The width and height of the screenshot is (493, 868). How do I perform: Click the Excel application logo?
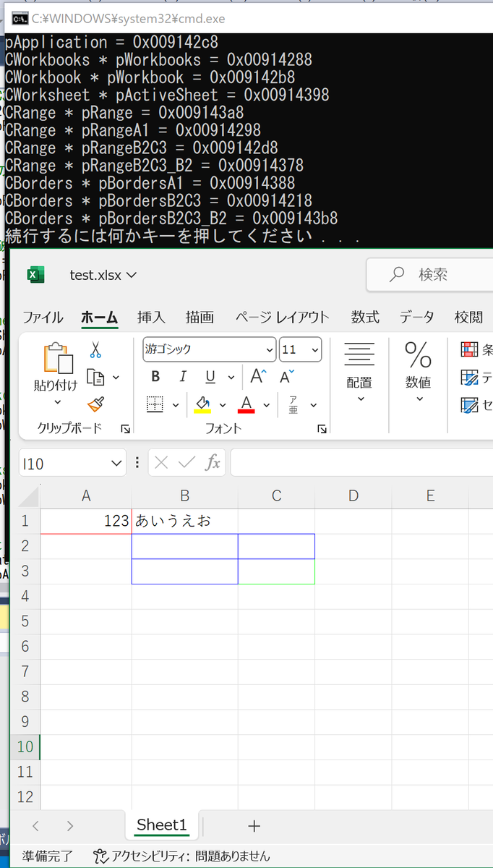(x=35, y=275)
